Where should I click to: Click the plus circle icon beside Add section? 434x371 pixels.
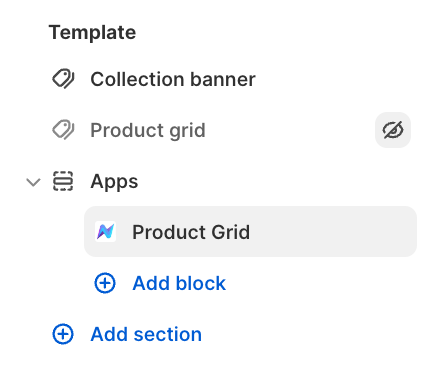(63, 334)
